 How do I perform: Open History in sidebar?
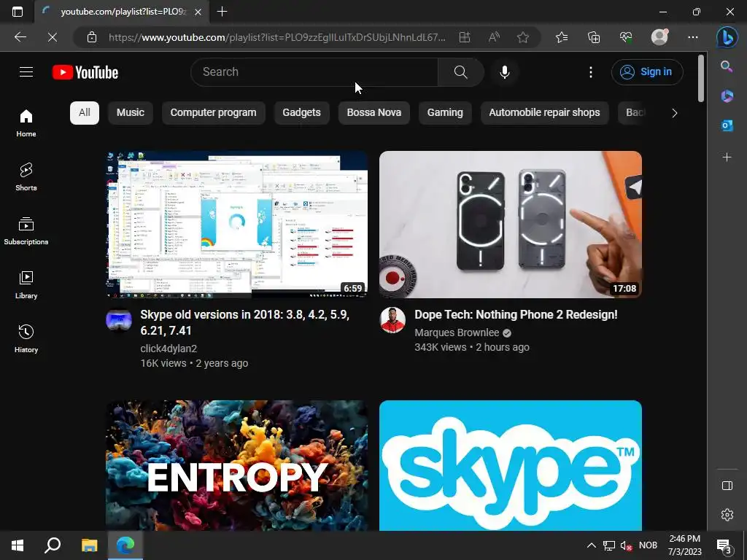(x=26, y=338)
